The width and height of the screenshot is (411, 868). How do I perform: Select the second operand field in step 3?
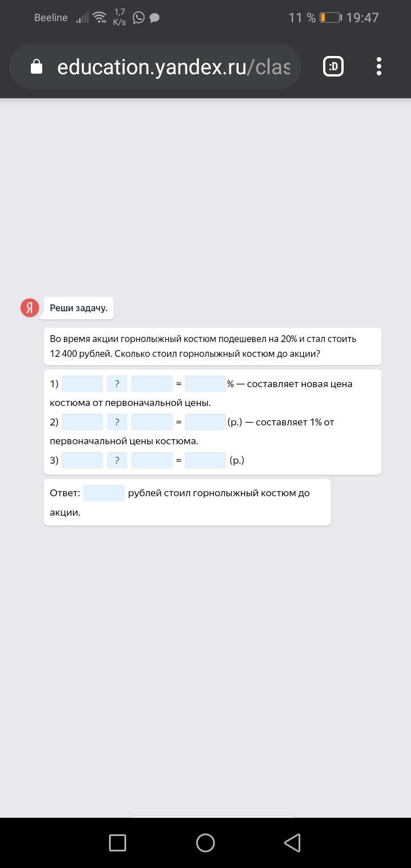click(152, 460)
